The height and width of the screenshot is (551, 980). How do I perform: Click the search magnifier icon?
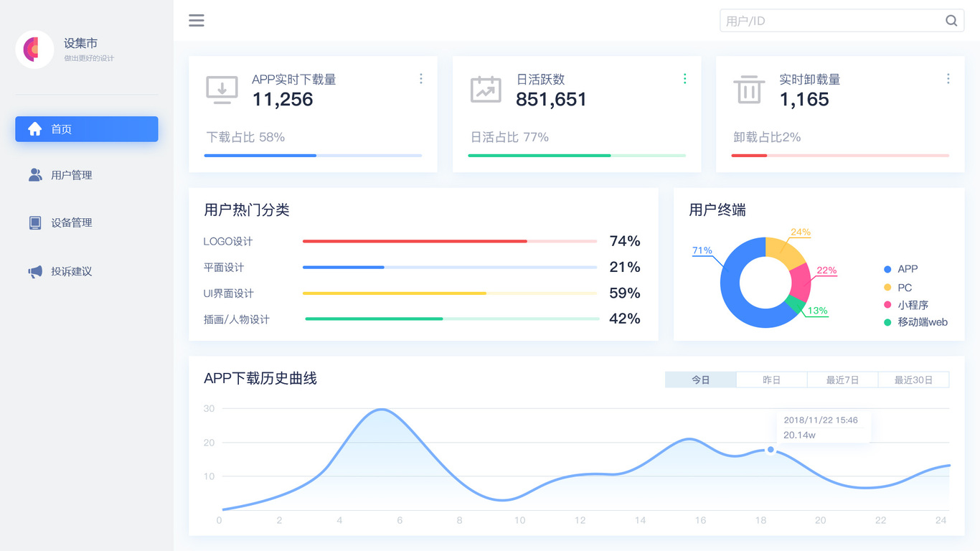[x=951, y=21]
